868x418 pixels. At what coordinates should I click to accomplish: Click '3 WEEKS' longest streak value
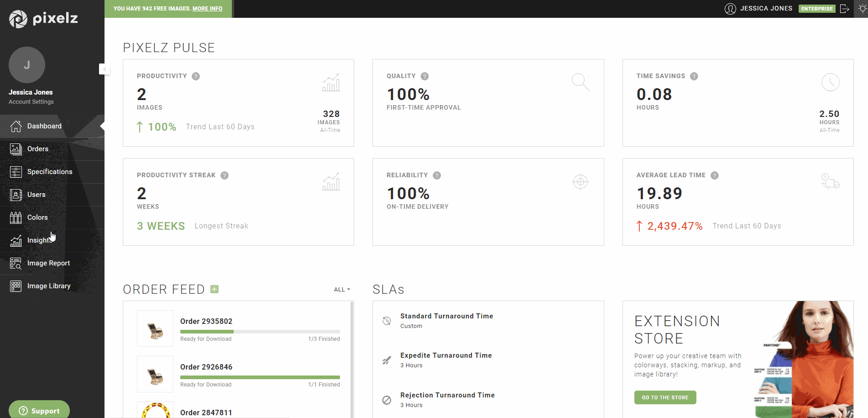click(x=161, y=226)
